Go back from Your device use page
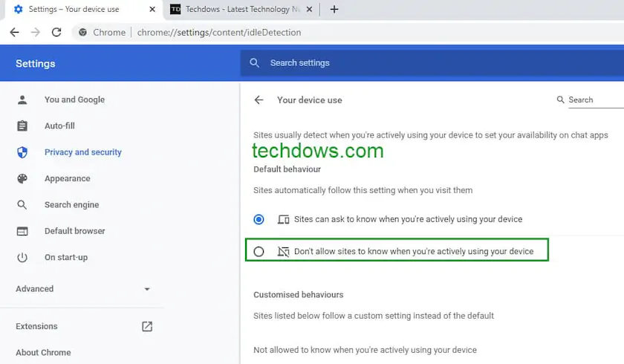The image size is (624, 364). pos(259,100)
